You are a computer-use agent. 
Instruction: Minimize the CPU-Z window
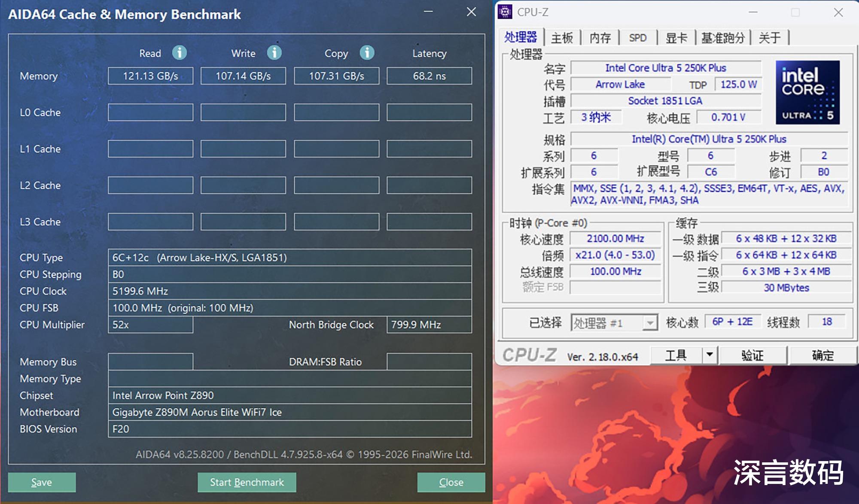[753, 12]
